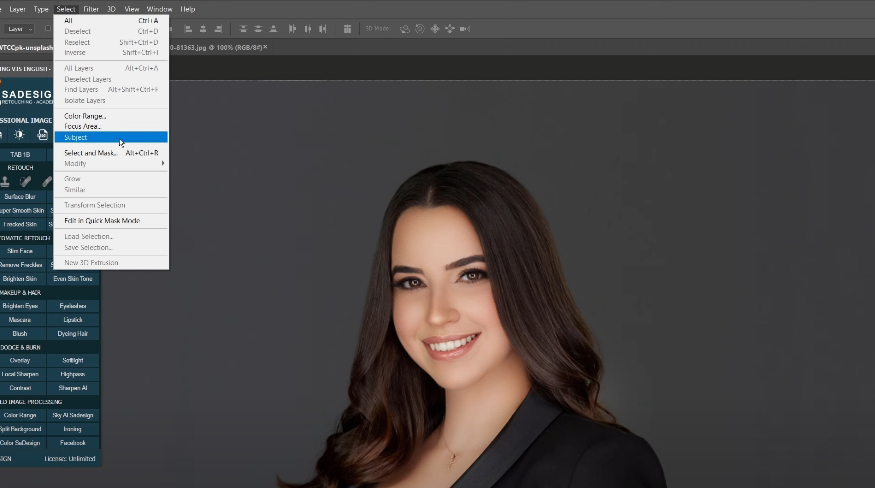Click Brighten Eyes button
The height and width of the screenshot is (488, 875).
(20, 306)
